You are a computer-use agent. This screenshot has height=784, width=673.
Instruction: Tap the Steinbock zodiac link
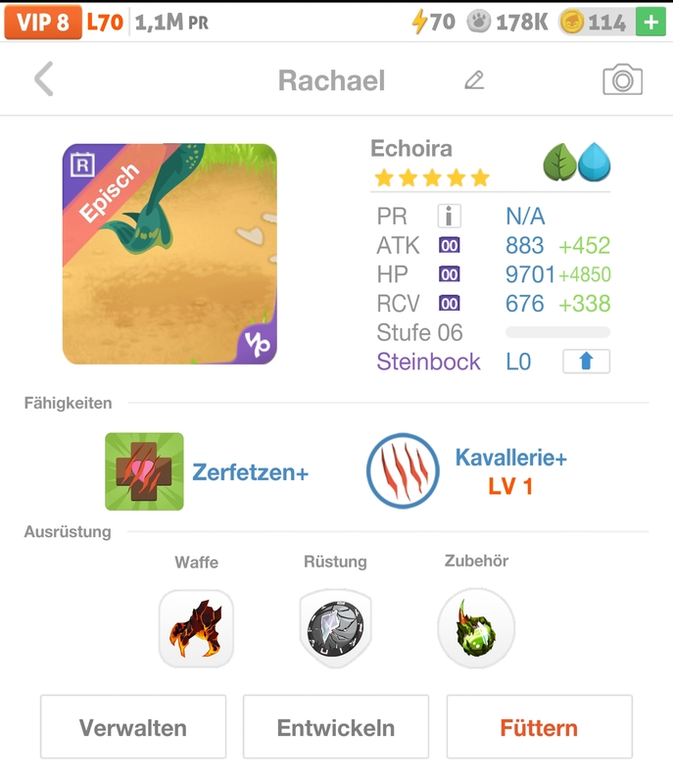click(428, 362)
